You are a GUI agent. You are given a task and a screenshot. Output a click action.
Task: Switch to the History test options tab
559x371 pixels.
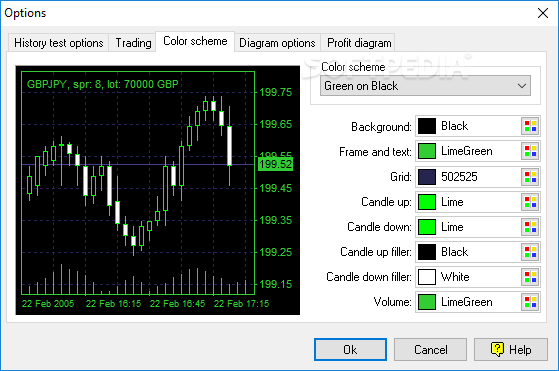point(58,43)
